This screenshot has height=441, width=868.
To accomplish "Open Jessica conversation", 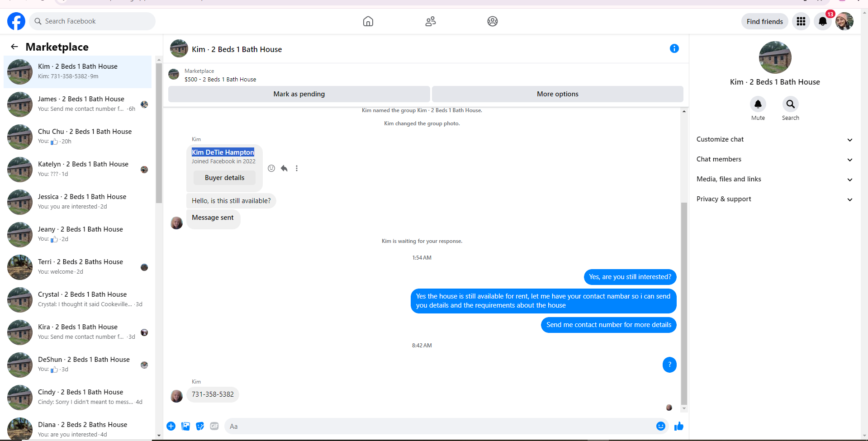I will point(78,201).
